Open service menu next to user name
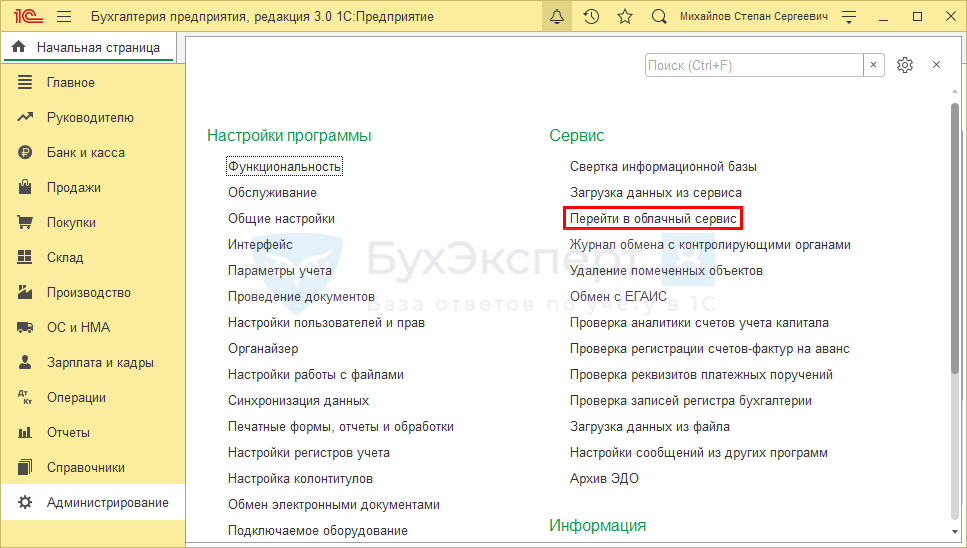967x548 pixels. (849, 17)
